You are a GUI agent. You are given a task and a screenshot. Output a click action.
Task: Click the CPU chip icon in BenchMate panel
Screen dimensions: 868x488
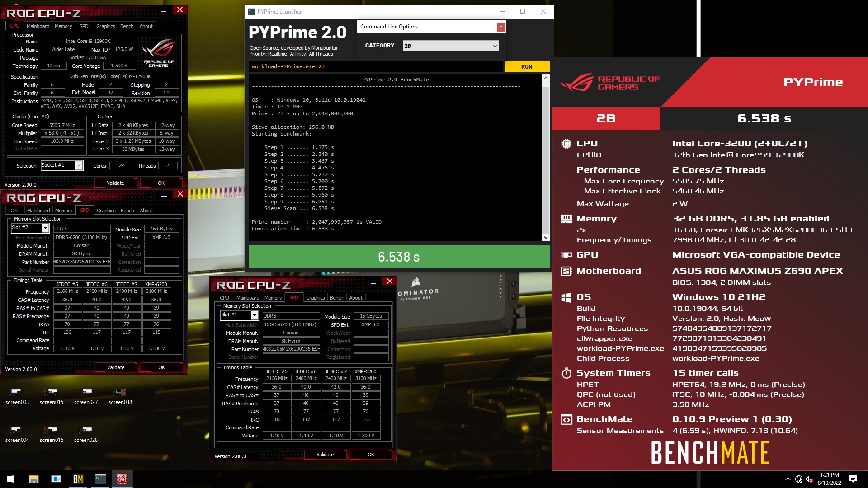(566, 144)
